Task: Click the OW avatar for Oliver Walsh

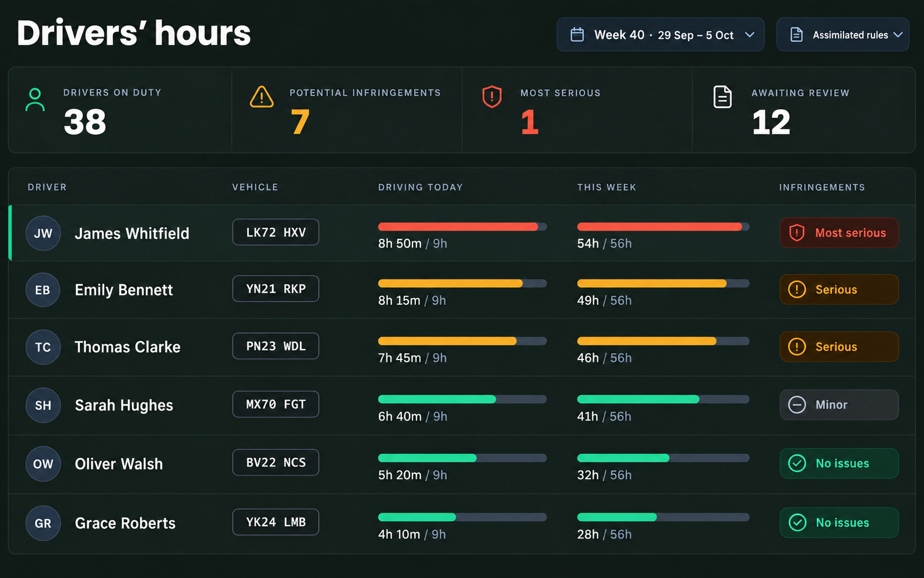Action: coord(43,464)
